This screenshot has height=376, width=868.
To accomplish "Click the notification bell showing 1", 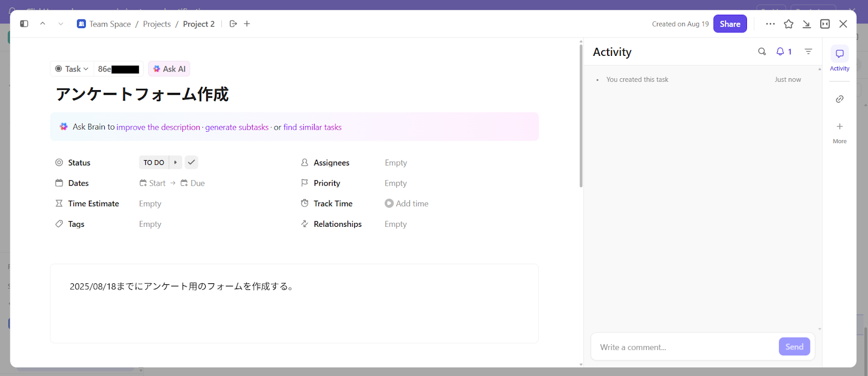I will 784,52.
